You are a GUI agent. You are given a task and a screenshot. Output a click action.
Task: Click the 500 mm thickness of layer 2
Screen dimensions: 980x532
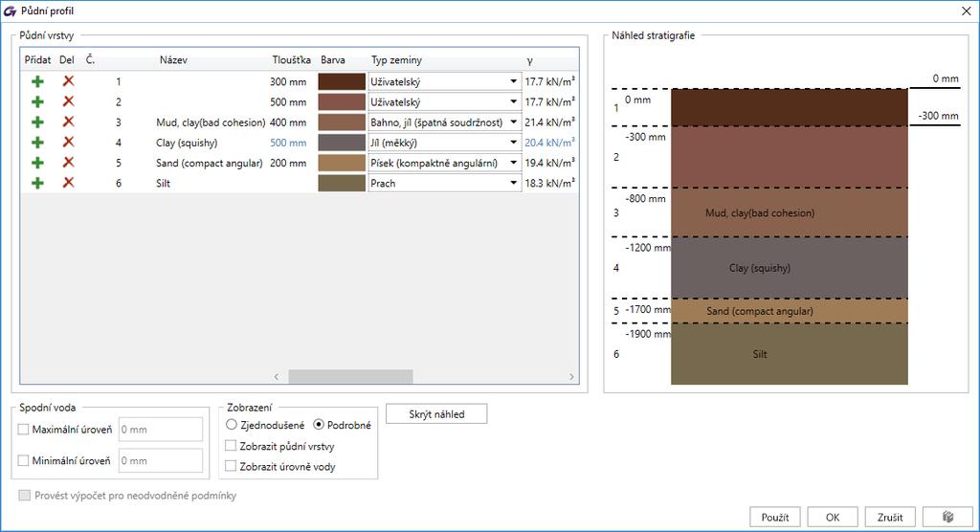point(288,101)
